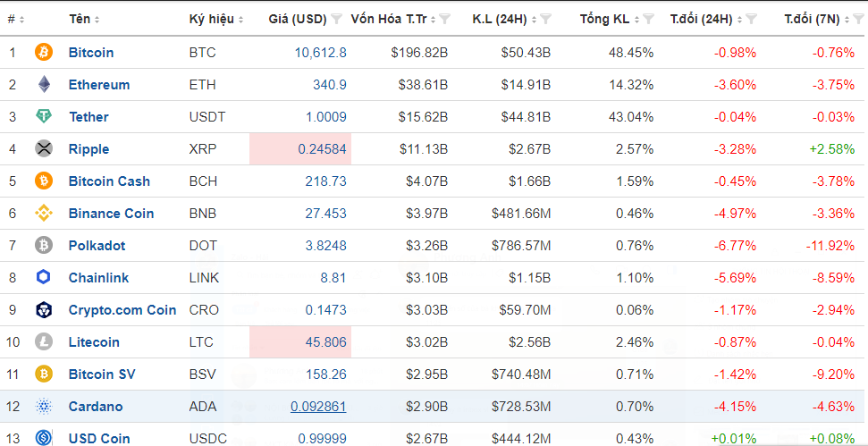
Task: Open the Giá (USD) column filter
Action: click(336, 19)
